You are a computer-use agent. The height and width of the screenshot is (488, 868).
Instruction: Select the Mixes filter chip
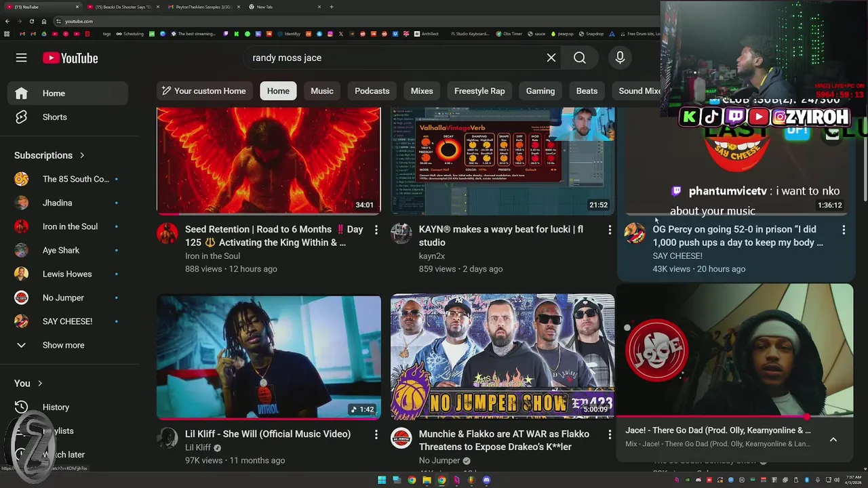point(422,91)
